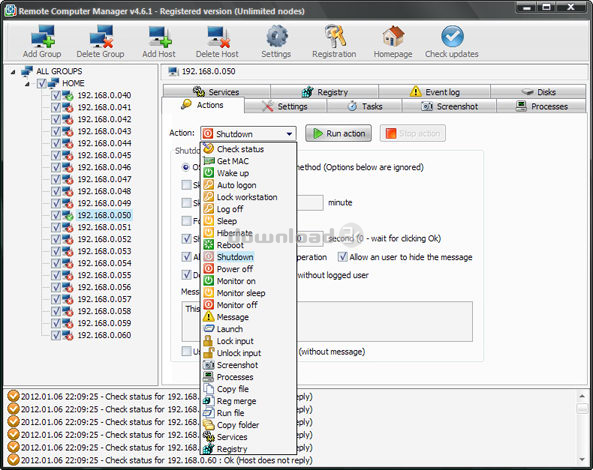
Task: Open the Processes tab
Action: click(541, 106)
